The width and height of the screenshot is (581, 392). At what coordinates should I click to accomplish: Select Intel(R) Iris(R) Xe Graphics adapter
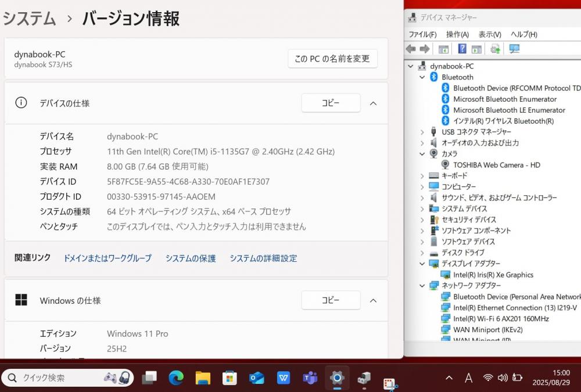pos(493,275)
